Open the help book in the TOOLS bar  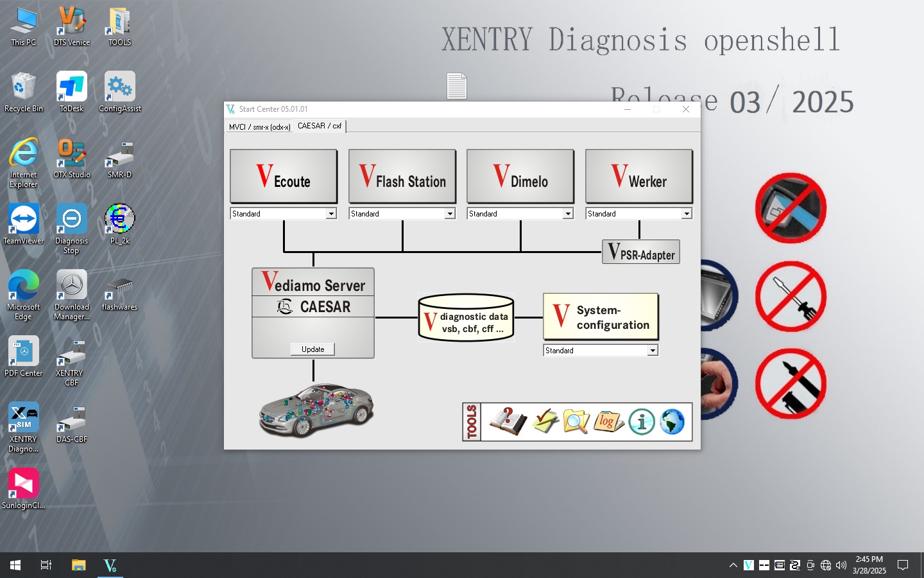506,422
